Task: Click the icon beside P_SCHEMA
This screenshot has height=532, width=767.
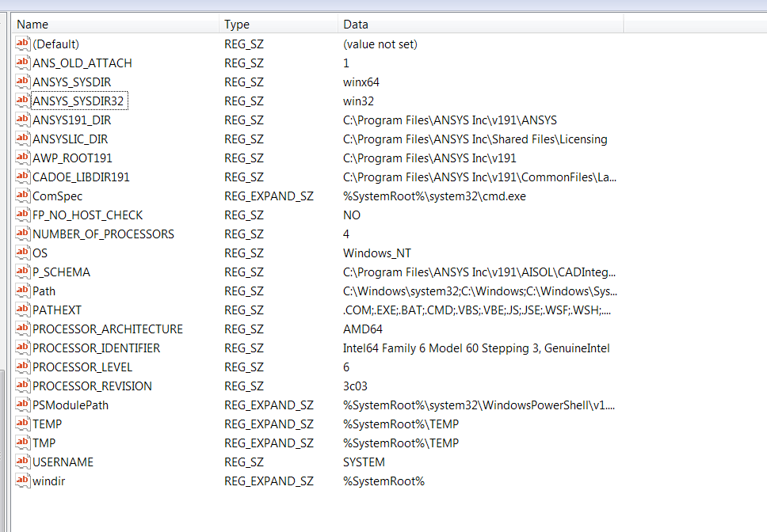Action: (22, 272)
